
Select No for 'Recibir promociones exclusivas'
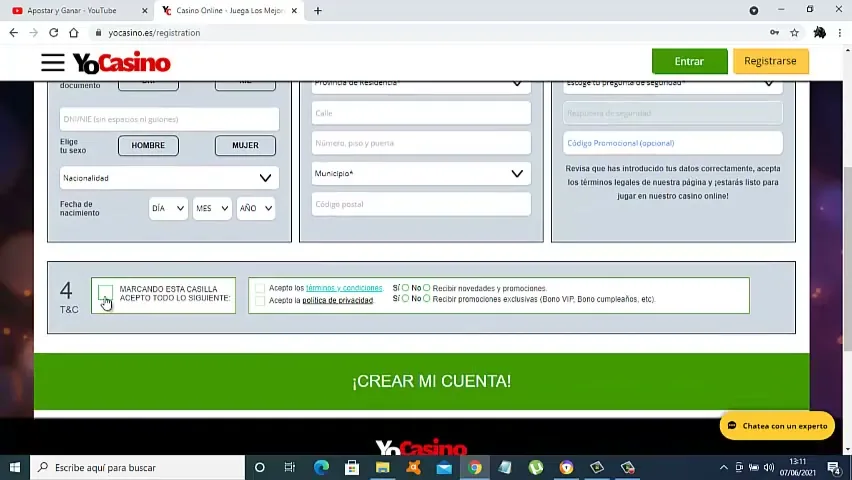(x=427, y=298)
